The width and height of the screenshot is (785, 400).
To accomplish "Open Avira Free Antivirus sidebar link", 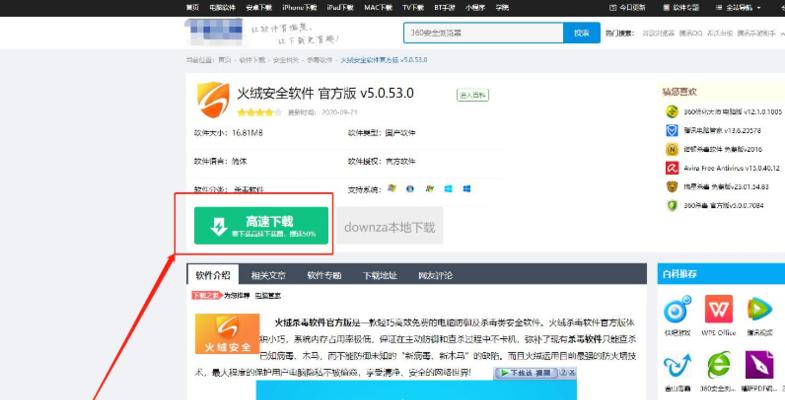I will pos(731,168).
